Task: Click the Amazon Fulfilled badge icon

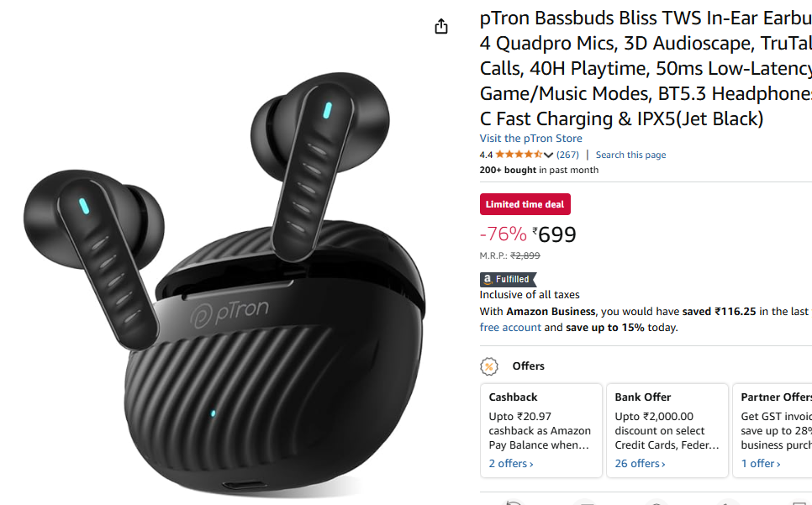Action: click(x=508, y=280)
